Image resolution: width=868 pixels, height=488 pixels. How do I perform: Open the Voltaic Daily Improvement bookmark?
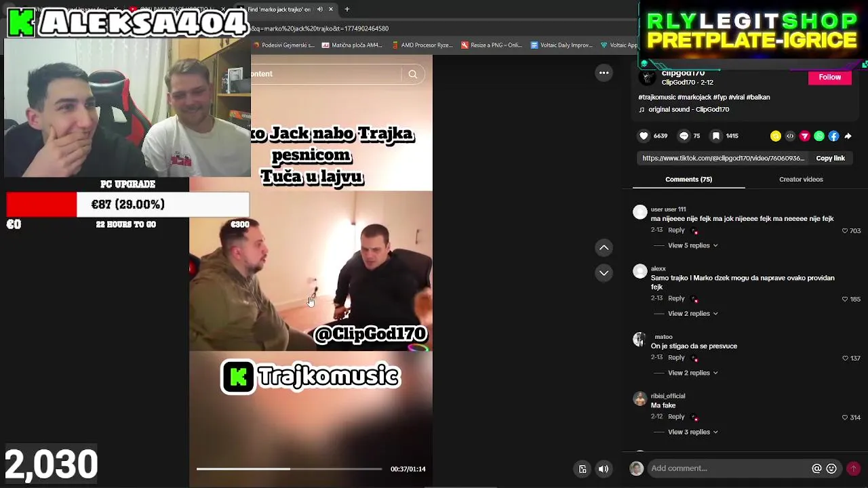click(x=561, y=45)
